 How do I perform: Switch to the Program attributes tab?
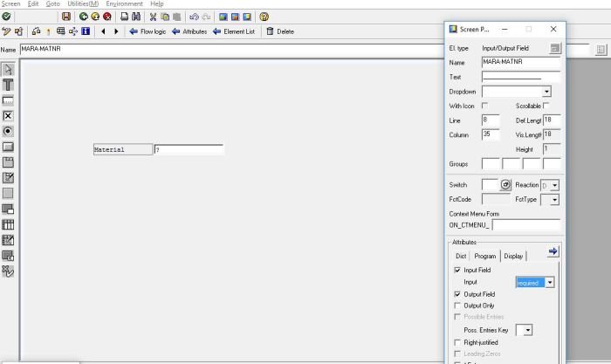pyautogui.click(x=485, y=256)
